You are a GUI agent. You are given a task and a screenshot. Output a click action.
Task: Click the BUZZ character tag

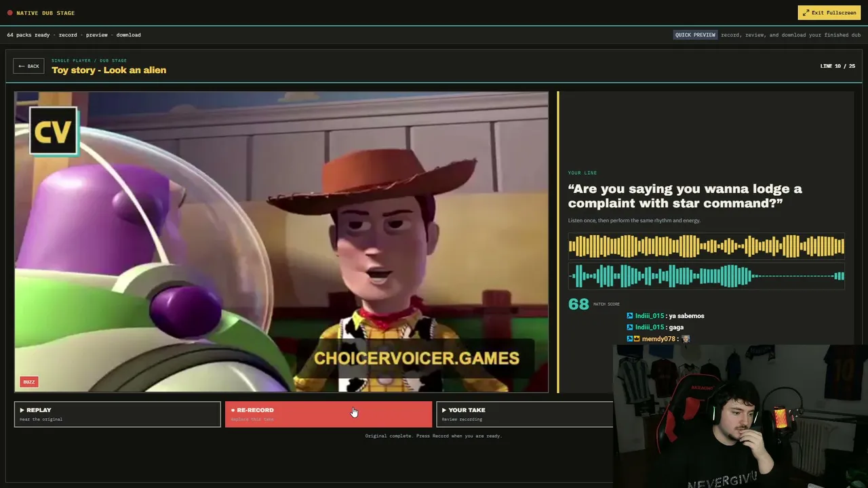click(29, 382)
